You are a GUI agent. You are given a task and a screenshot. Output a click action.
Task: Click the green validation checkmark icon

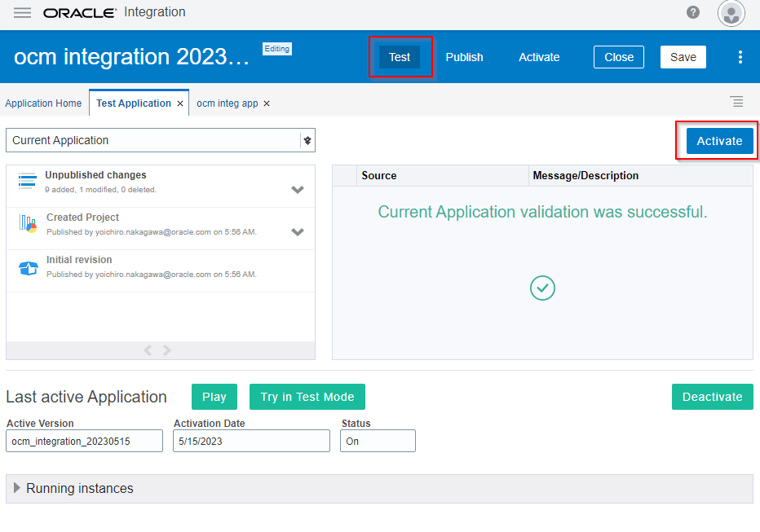tap(542, 288)
